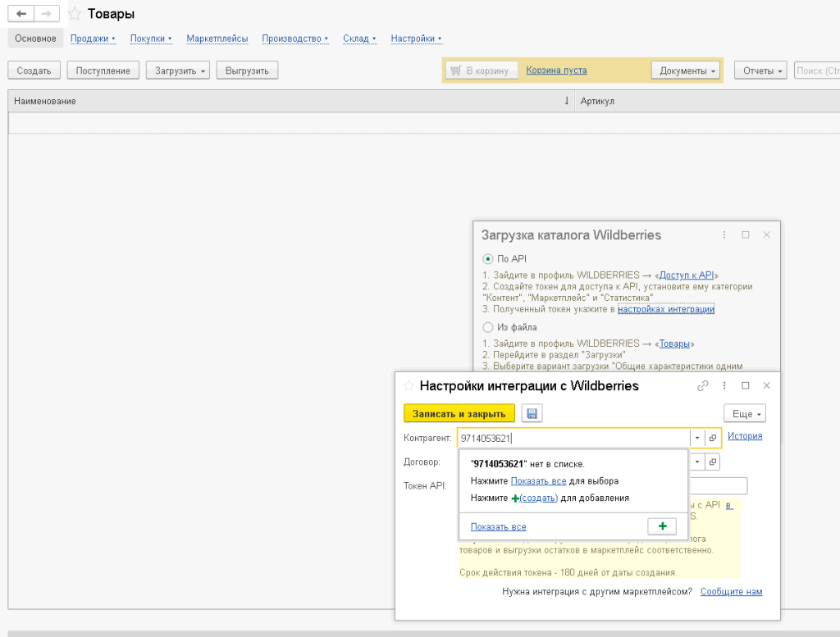The height and width of the screenshot is (637, 840).
Task: Click Показать все at the dropdown bottom
Action: click(x=498, y=526)
